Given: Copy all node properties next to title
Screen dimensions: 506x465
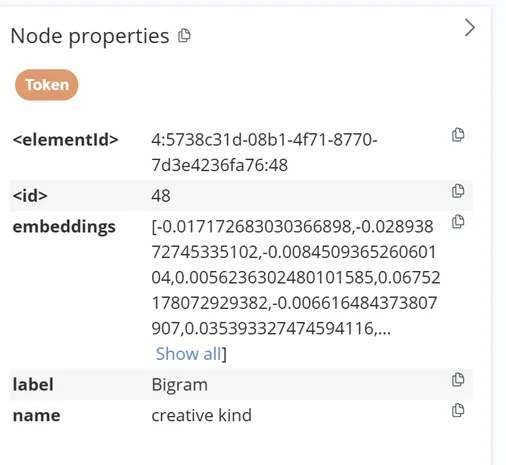Looking at the screenshot, I should [x=184, y=36].
